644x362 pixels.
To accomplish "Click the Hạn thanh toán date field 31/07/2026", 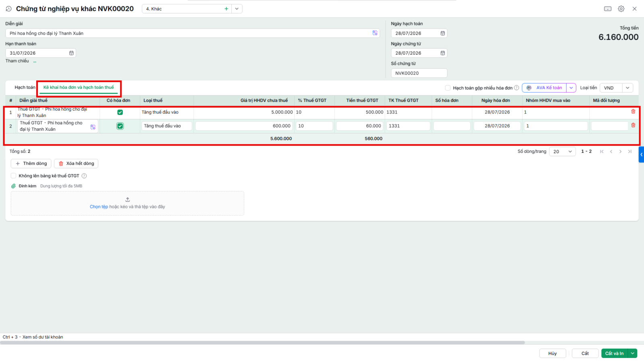I will pyautogui.click(x=41, y=53).
